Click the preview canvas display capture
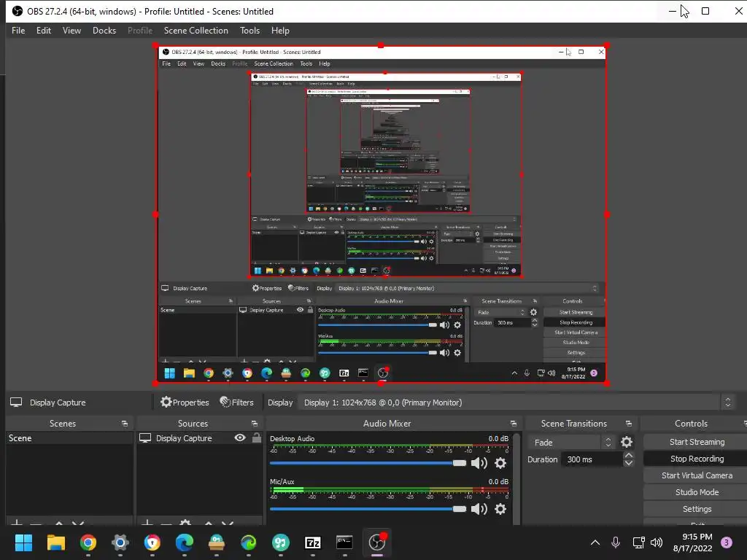The image size is (747, 560). coord(381,214)
